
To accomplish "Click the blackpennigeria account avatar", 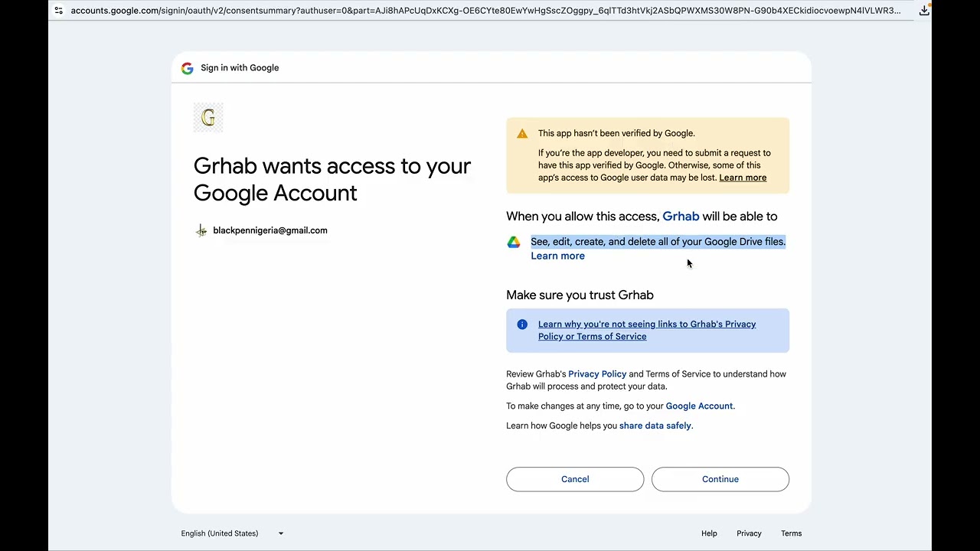I will [x=201, y=230].
